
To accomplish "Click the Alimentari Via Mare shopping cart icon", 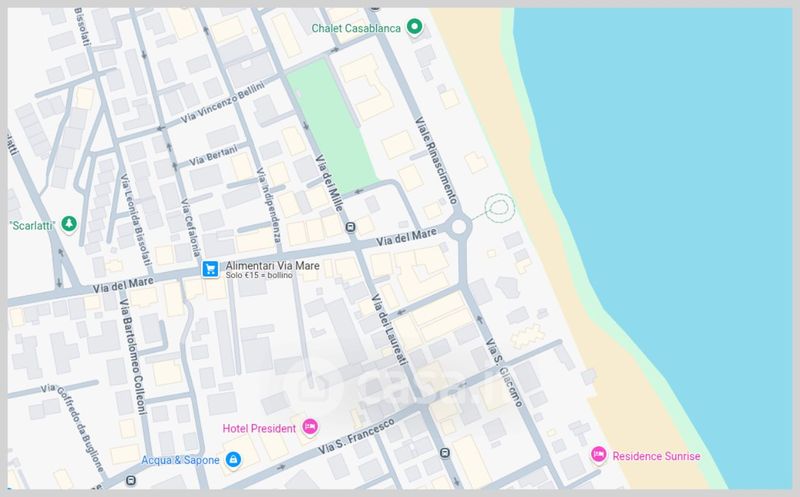I will click(210, 269).
